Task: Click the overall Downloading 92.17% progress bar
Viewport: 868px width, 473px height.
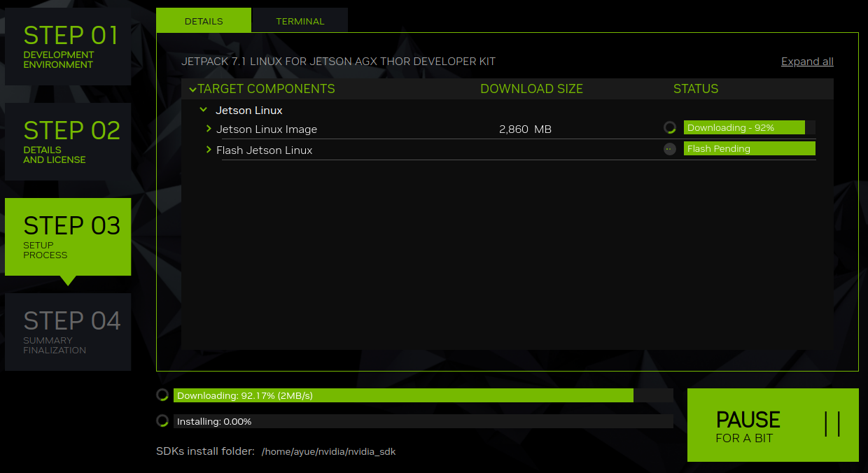Action: click(x=423, y=395)
